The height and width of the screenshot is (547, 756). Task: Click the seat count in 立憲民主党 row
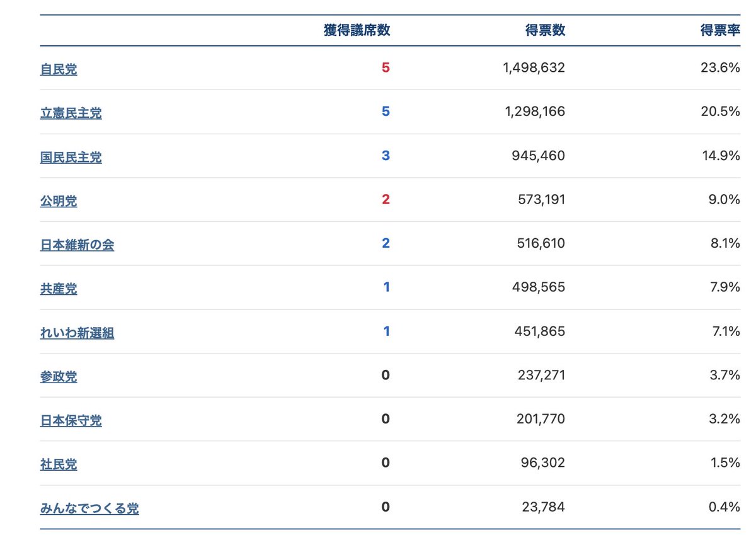(x=386, y=112)
